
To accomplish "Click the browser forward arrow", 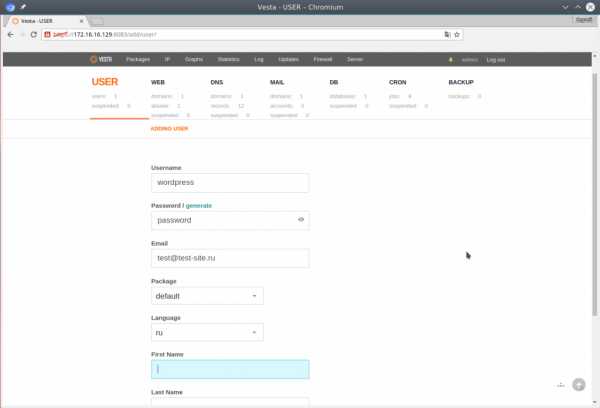I will [23, 34].
